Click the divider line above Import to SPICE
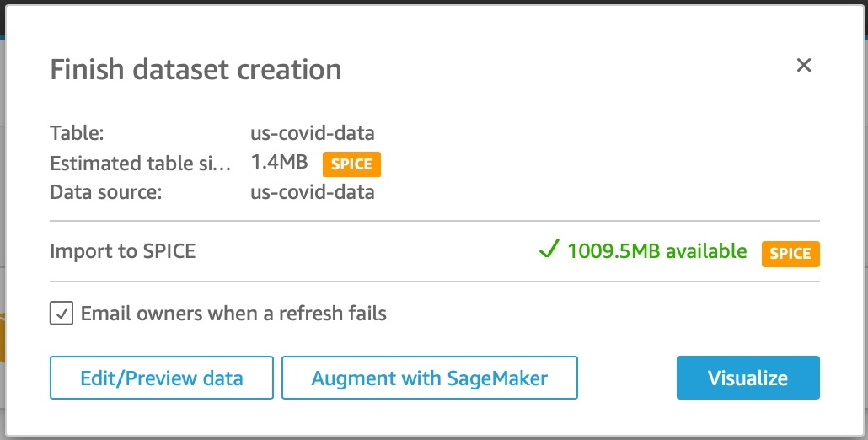Viewport: 868px width, 440px height. pyautogui.click(x=434, y=221)
